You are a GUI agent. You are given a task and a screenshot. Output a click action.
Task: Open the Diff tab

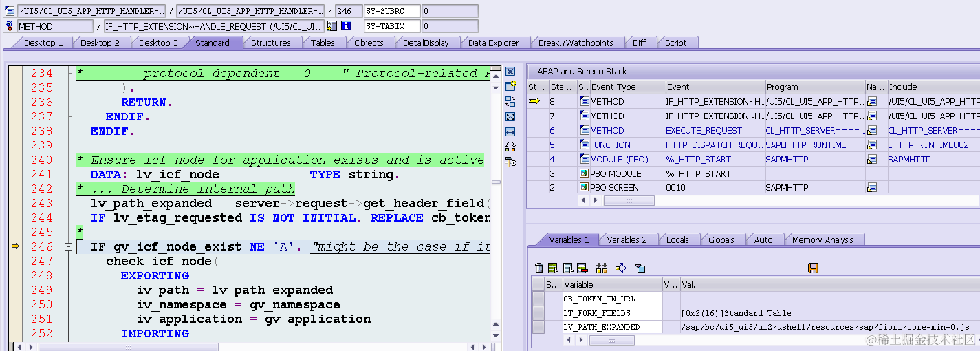[639, 43]
